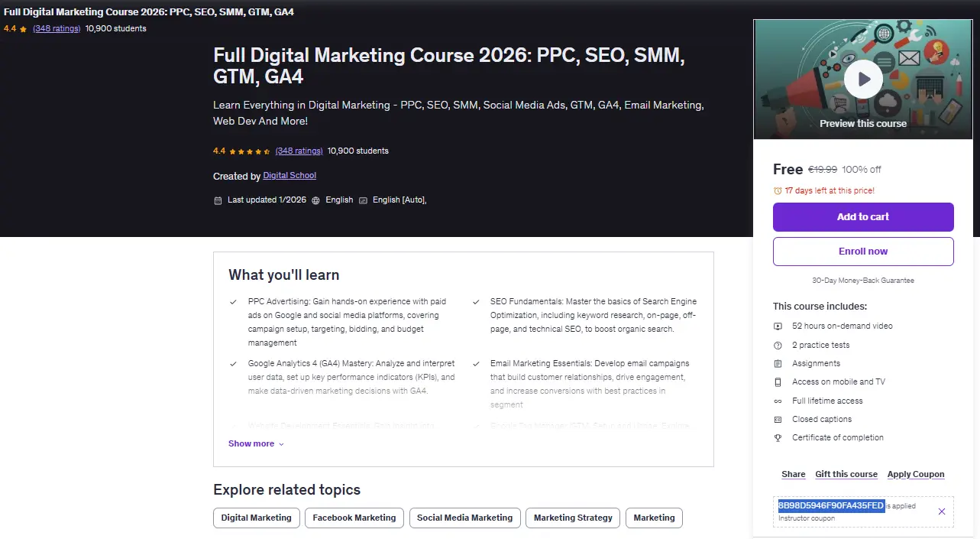The image size is (980, 539).
Task: Click the 'Free' price text
Action: pos(788,169)
